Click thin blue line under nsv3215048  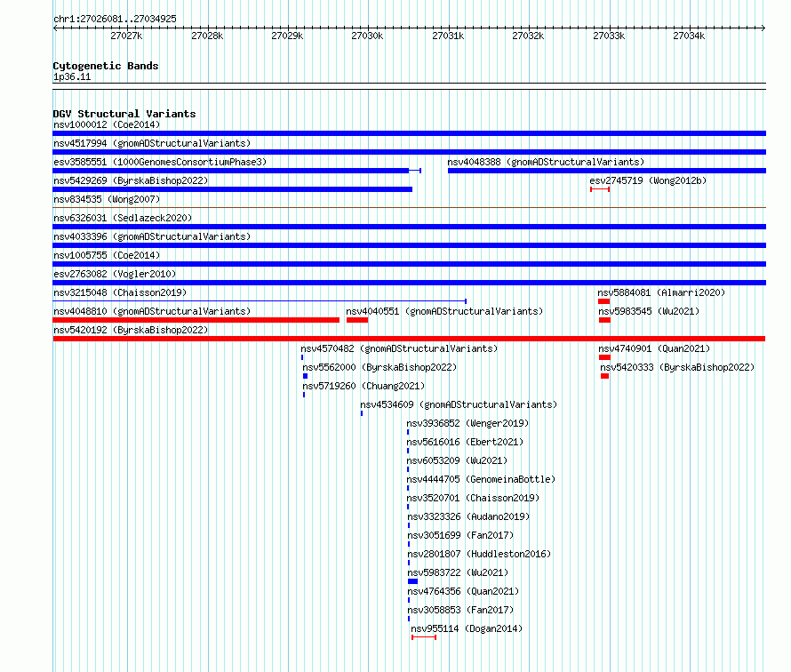(260, 301)
